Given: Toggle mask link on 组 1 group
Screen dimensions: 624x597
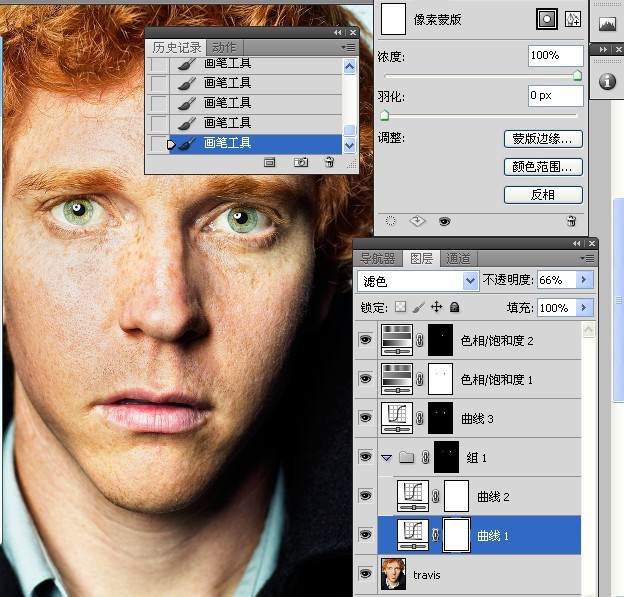Looking at the screenshot, I should pos(425,457).
